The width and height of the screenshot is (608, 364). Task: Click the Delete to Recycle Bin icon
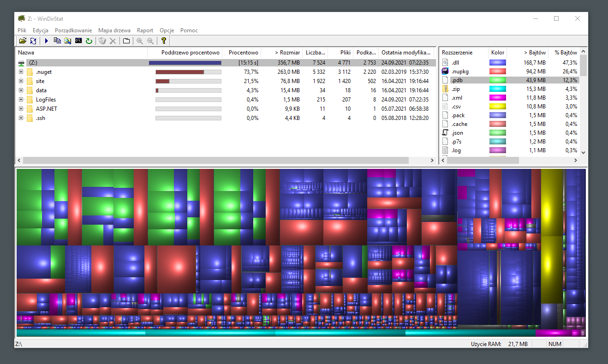tap(102, 41)
